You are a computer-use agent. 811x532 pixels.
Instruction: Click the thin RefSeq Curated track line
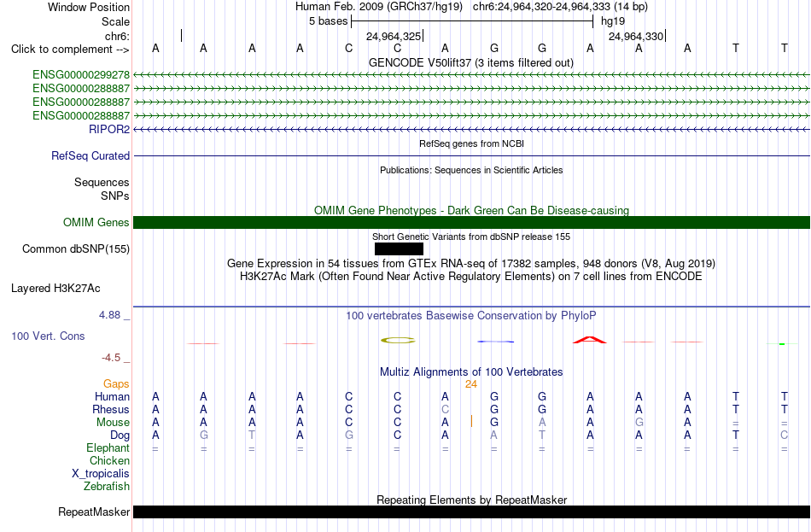point(471,155)
